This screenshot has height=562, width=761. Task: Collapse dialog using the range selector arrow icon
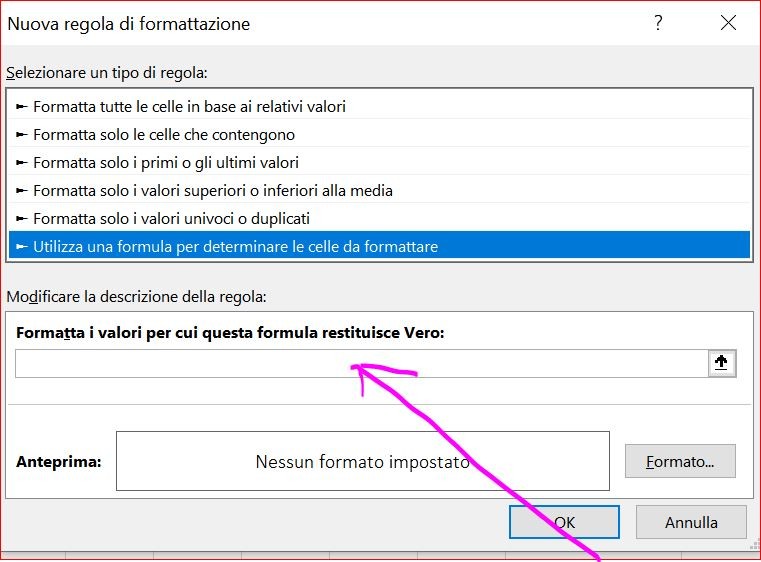722,363
